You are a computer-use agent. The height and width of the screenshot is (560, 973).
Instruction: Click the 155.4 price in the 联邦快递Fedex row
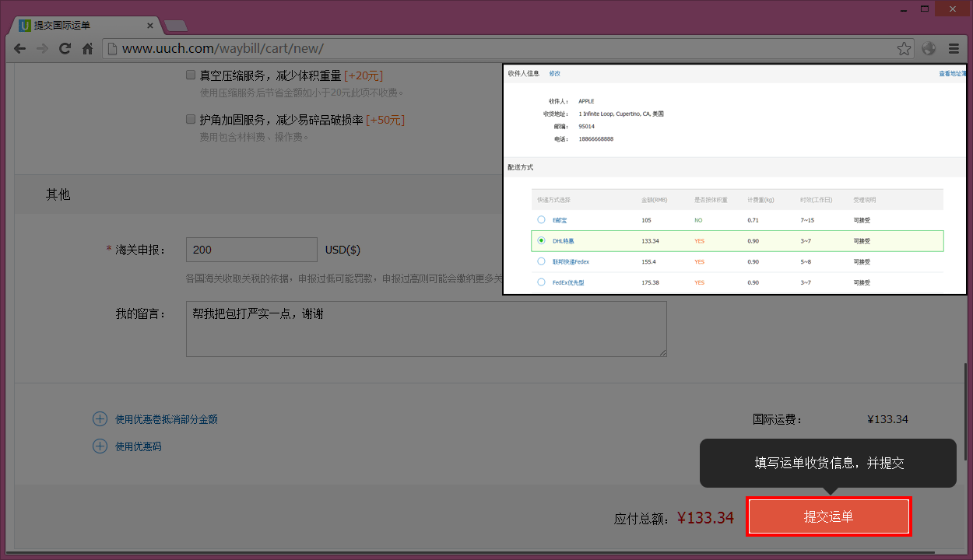click(648, 262)
